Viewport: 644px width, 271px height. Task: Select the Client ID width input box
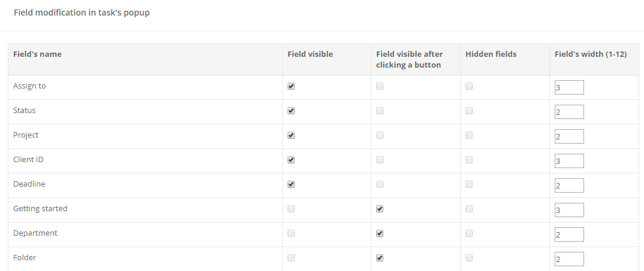tap(569, 162)
